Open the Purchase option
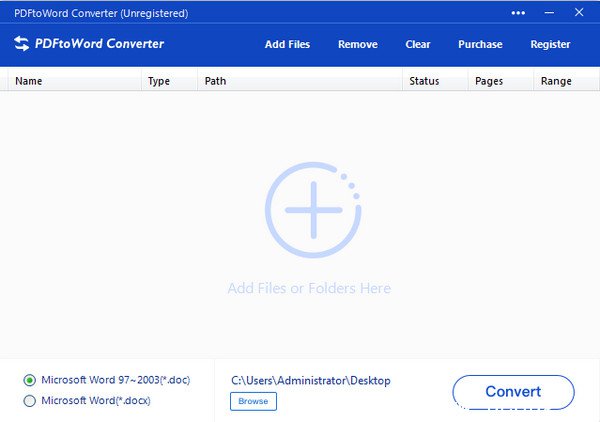 tap(480, 44)
